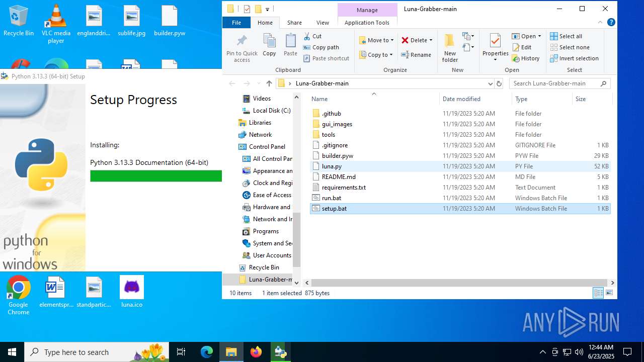Open the Open button dropdown arrow
644x362 pixels.
(x=539, y=36)
